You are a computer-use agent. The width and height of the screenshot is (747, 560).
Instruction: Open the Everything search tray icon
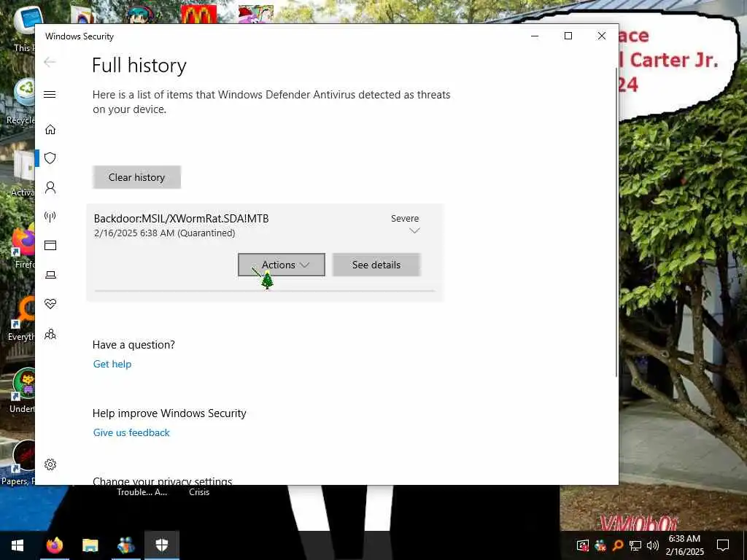coord(618,545)
